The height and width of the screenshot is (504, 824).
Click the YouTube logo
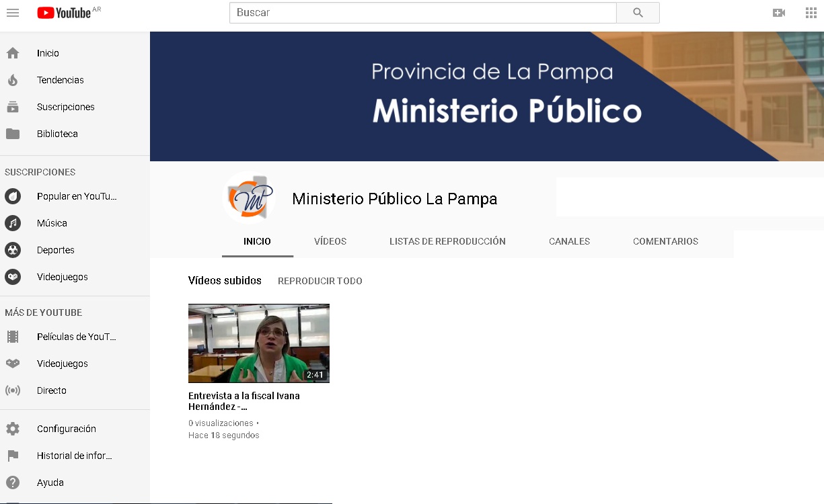point(64,13)
